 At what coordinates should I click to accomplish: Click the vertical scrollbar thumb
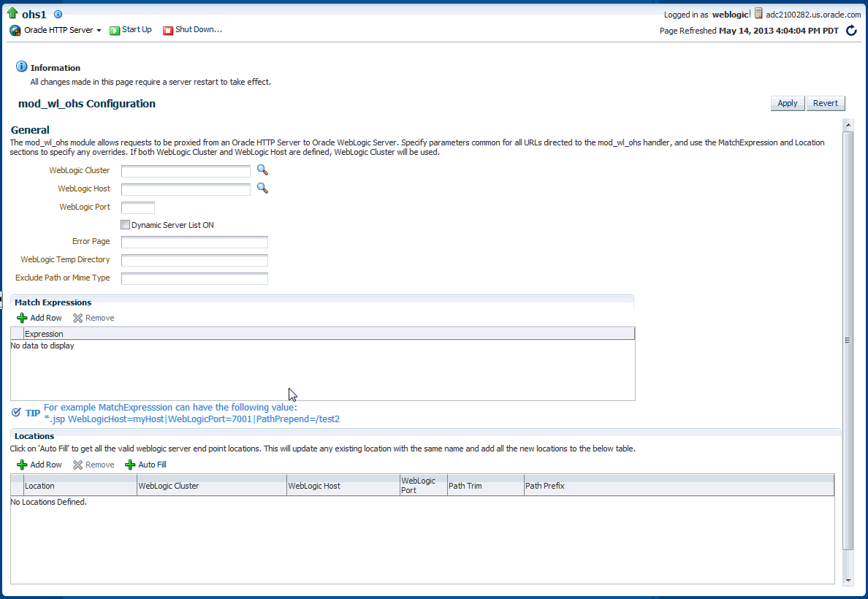tap(848, 340)
